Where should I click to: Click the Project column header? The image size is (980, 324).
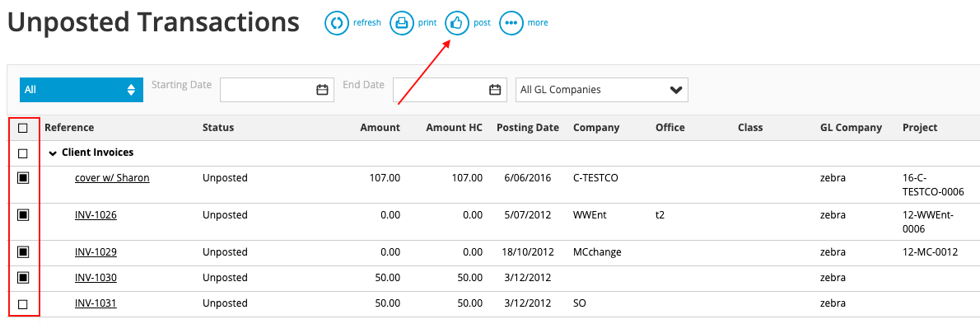tap(920, 128)
